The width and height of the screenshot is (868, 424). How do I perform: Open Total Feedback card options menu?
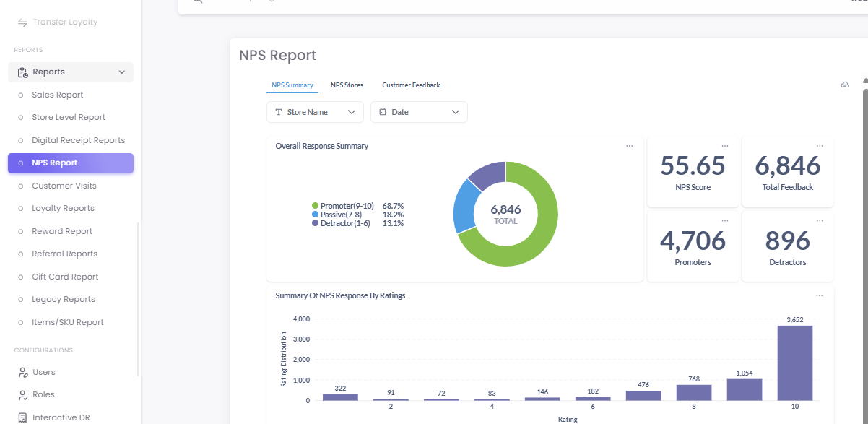pyautogui.click(x=820, y=146)
